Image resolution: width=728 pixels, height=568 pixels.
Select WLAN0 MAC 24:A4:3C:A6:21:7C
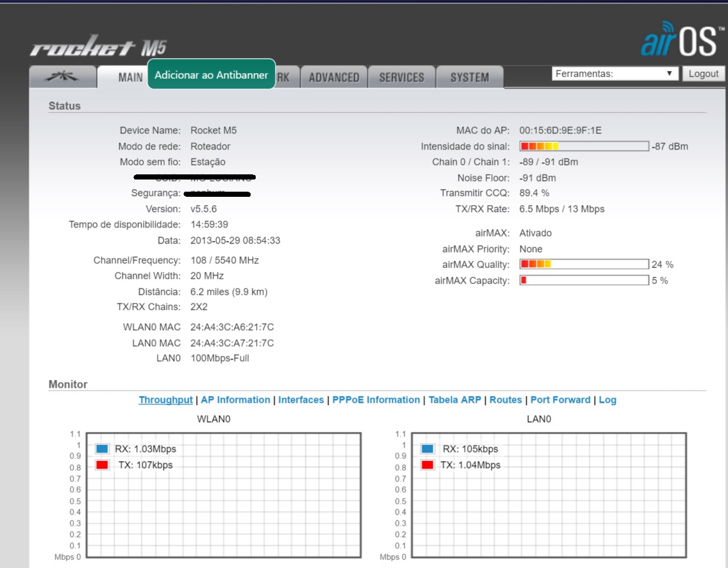[232, 327]
